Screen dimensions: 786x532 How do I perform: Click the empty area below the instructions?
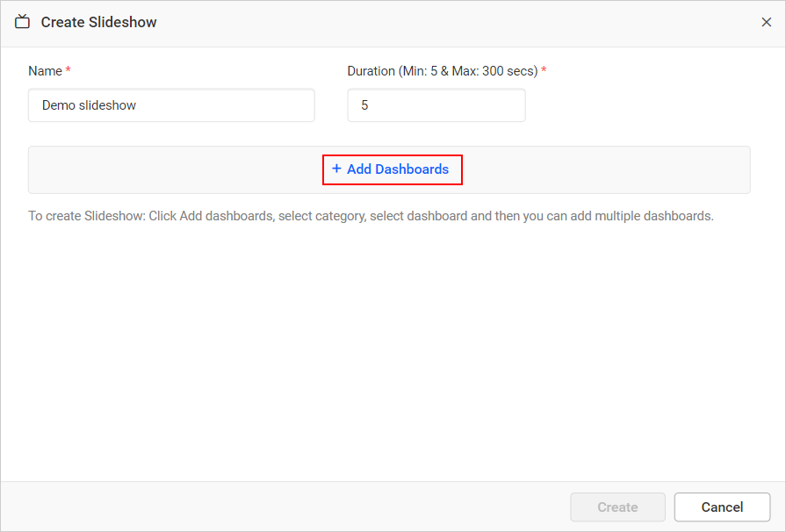[x=393, y=351]
